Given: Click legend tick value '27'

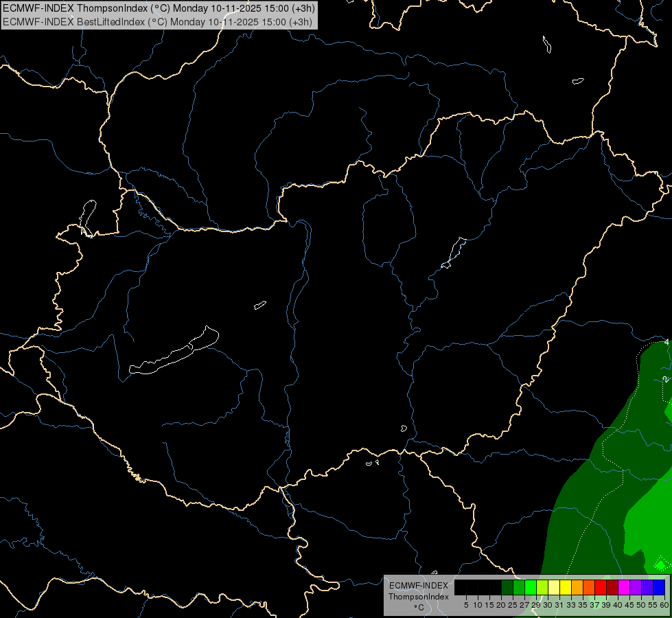Looking at the screenshot, I should pyautogui.click(x=524, y=605).
